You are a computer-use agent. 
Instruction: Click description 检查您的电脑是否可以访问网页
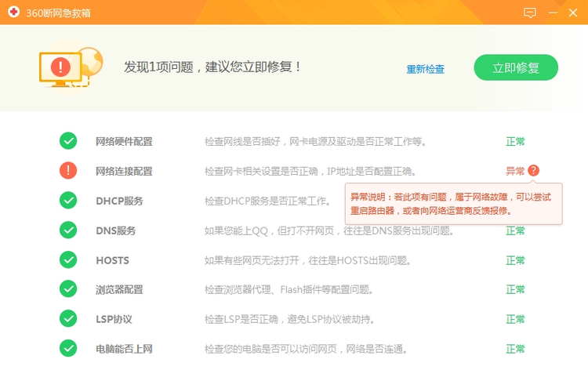click(306, 349)
